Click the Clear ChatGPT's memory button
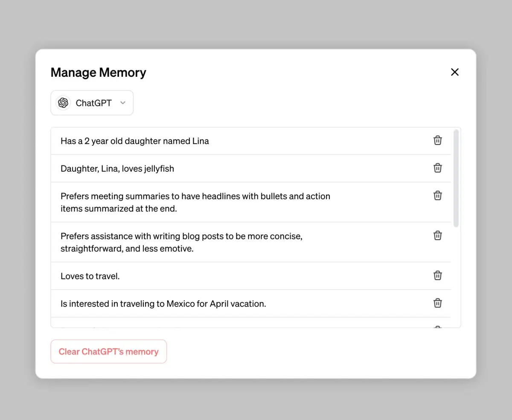Screen dimensions: 512x420 click(109, 352)
